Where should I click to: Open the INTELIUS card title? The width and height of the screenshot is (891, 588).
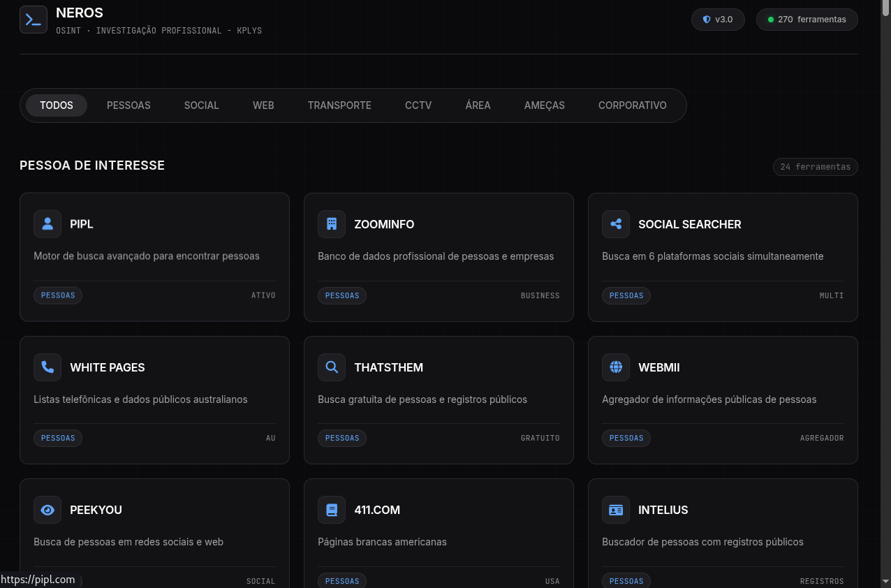pyautogui.click(x=663, y=510)
